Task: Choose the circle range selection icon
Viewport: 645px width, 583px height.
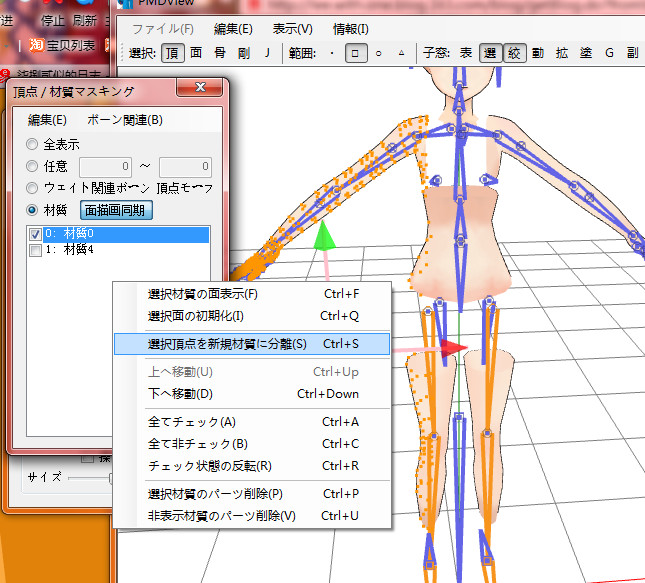Action: click(378, 53)
